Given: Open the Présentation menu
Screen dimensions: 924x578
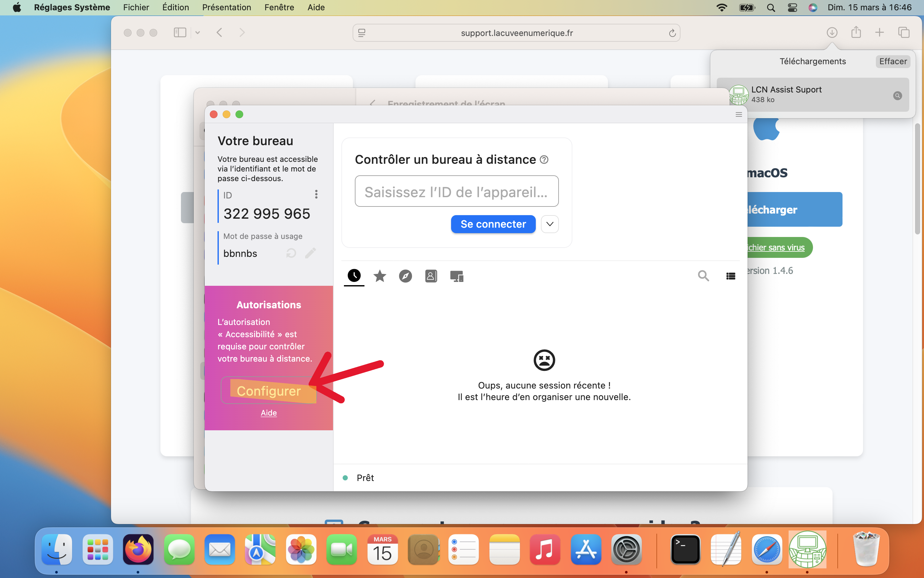Looking at the screenshot, I should point(227,7).
